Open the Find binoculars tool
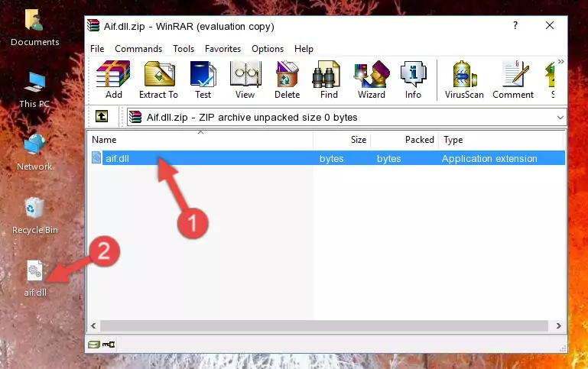This screenshot has height=369, width=588. point(329,79)
